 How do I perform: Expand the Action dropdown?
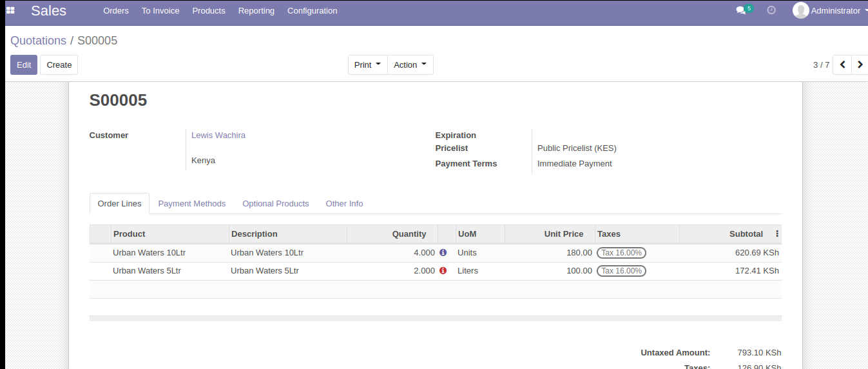click(410, 65)
